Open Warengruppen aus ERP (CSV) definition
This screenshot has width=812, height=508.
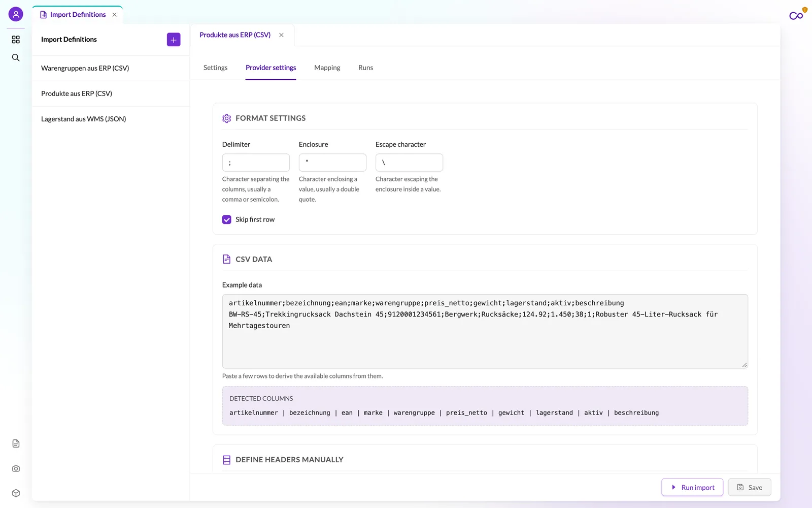point(111,68)
